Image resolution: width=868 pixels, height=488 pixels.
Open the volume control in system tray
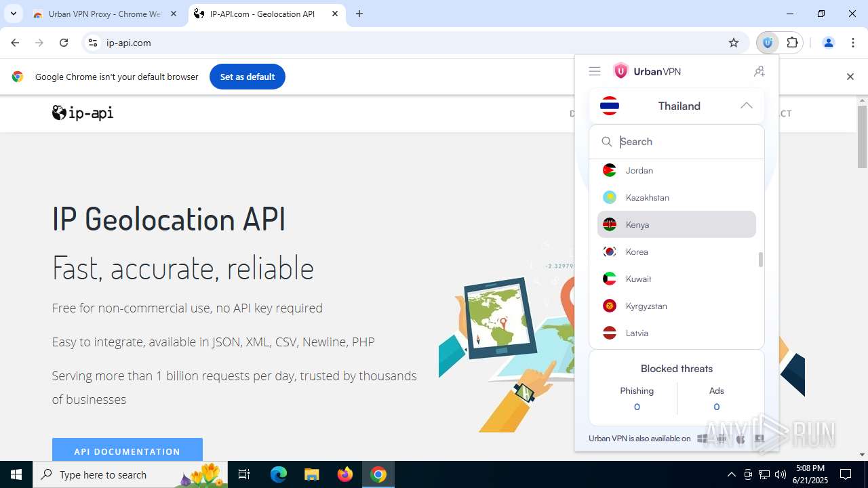[781, 474]
